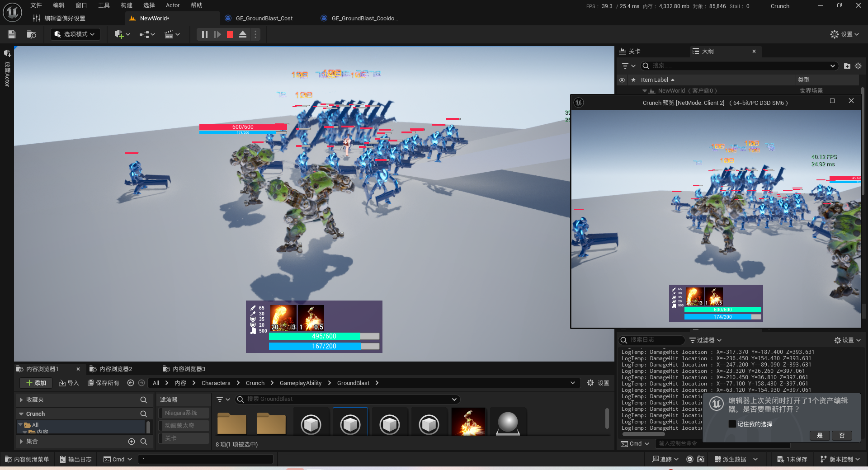Pause the play-in-editor simulation
Viewport: 868px width, 470px height.
click(204, 34)
